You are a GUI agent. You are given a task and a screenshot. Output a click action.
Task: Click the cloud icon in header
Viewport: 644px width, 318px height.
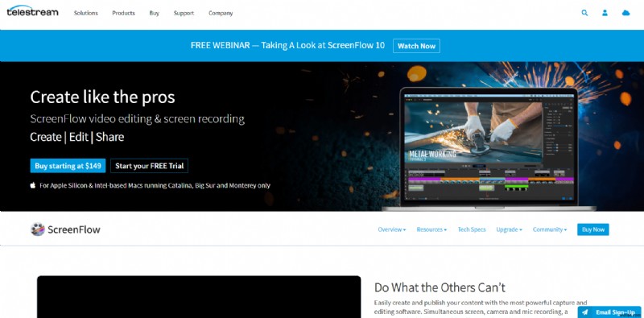pos(626,13)
